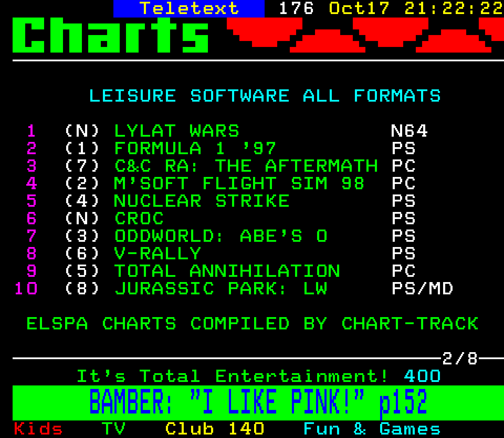Click PC format next to Flight Sim 98
Screen dimensions: 504x438
[404, 184]
